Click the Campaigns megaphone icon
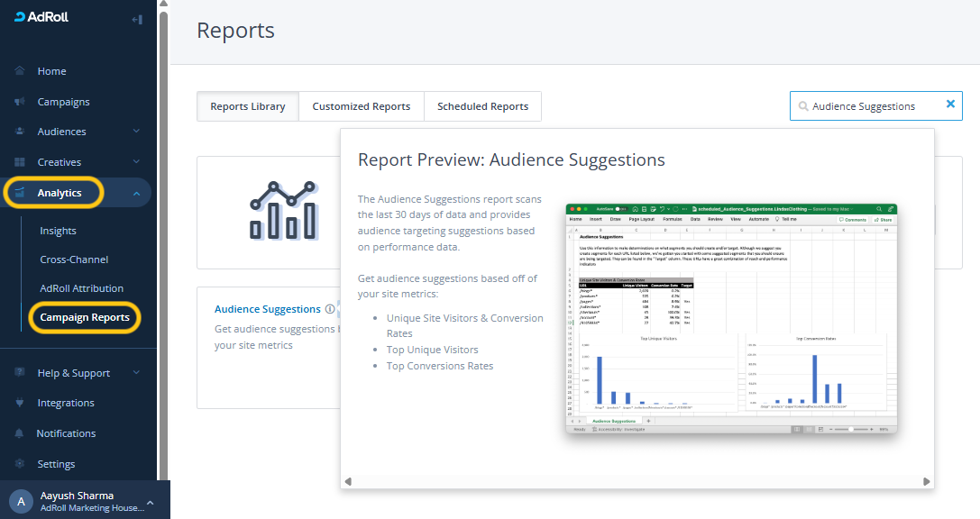The width and height of the screenshot is (980, 519). click(x=20, y=102)
